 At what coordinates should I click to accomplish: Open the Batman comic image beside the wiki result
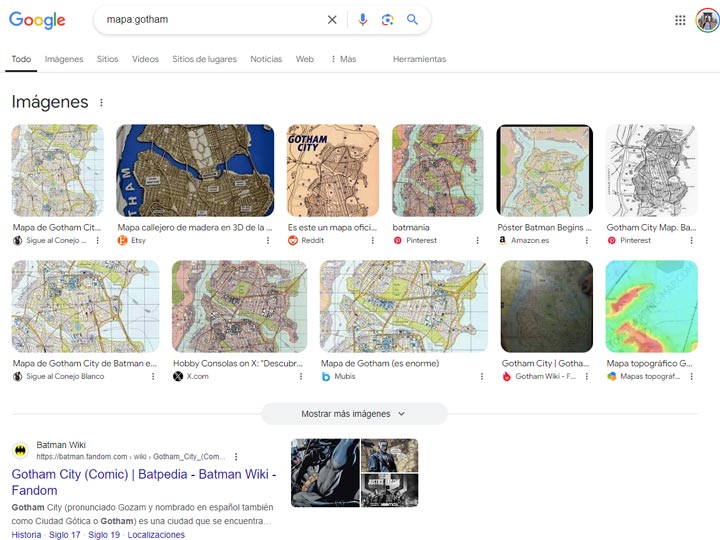pyautogui.click(x=326, y=473)
